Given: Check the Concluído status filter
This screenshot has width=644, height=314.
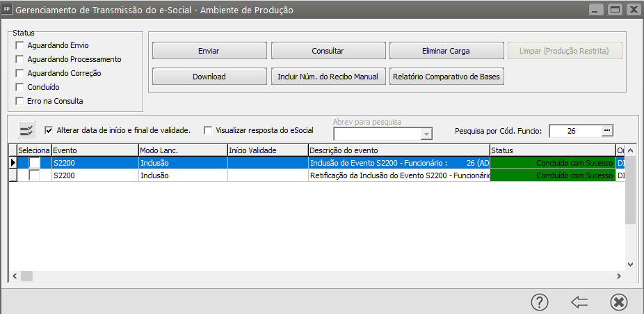Looking at the screenshot, I should pos(19,87).
